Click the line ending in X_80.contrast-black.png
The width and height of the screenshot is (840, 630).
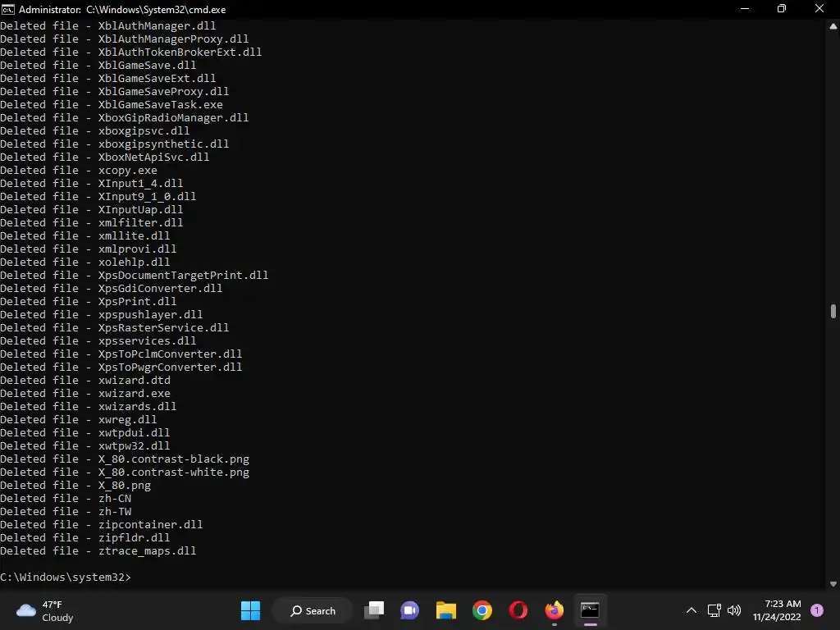click(x=125, y=459)
